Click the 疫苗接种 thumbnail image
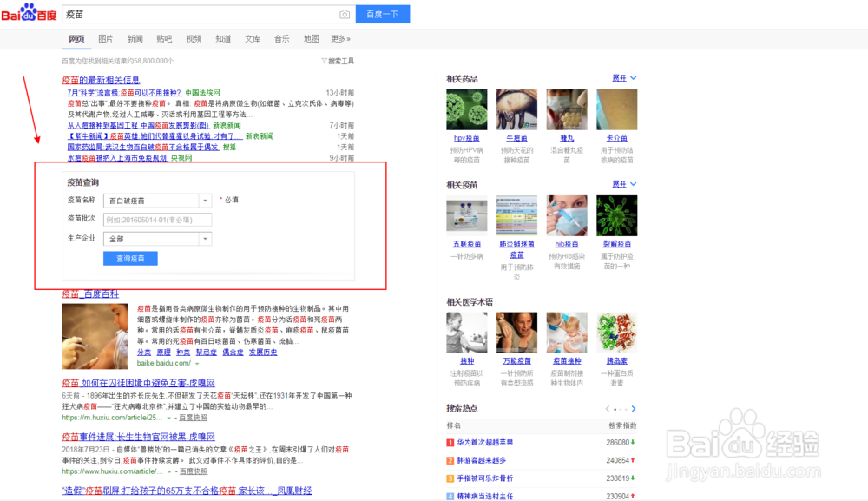The width and height of the screenshot is (868, 501). point(567,333)
